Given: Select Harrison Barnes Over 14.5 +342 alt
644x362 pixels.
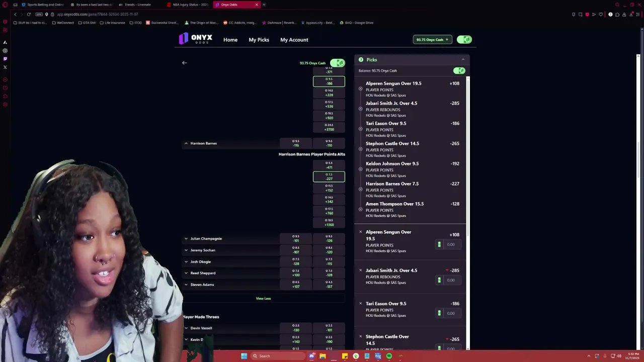Looking at the screenshot, I should [x=329, y=200].
